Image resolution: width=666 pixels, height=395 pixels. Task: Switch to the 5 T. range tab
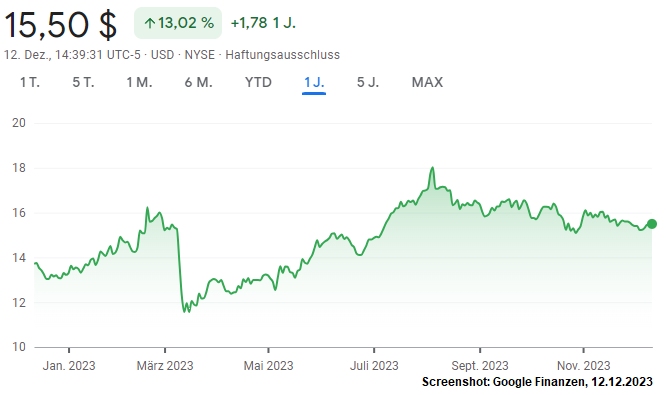point(83,82)
